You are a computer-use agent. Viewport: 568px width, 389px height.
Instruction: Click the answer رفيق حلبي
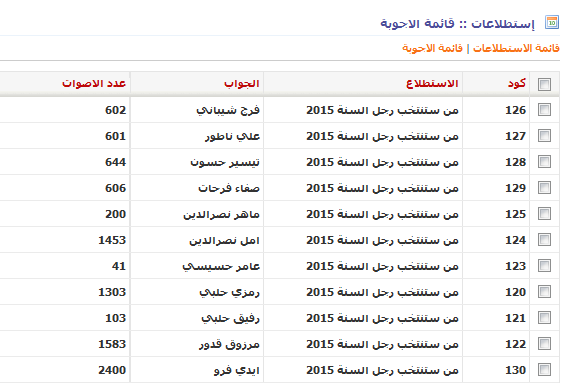[x=230, y=318]
